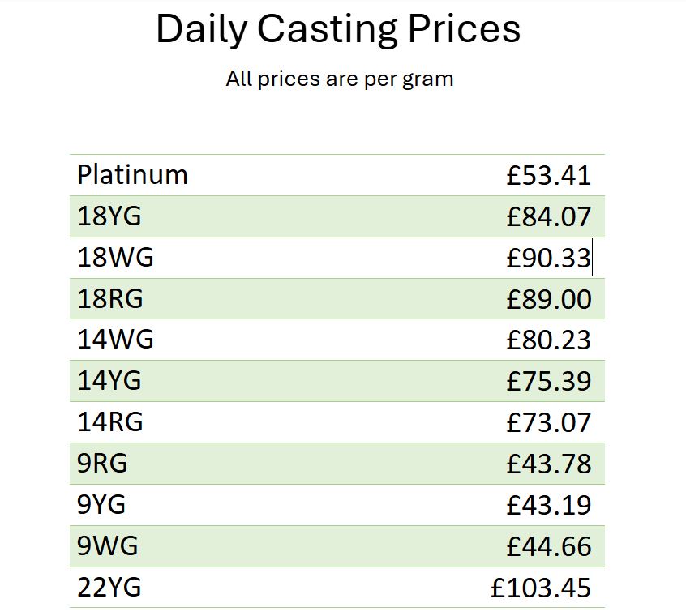
Task: Select the 22YG price £103.45
Action: coord(541,588)
